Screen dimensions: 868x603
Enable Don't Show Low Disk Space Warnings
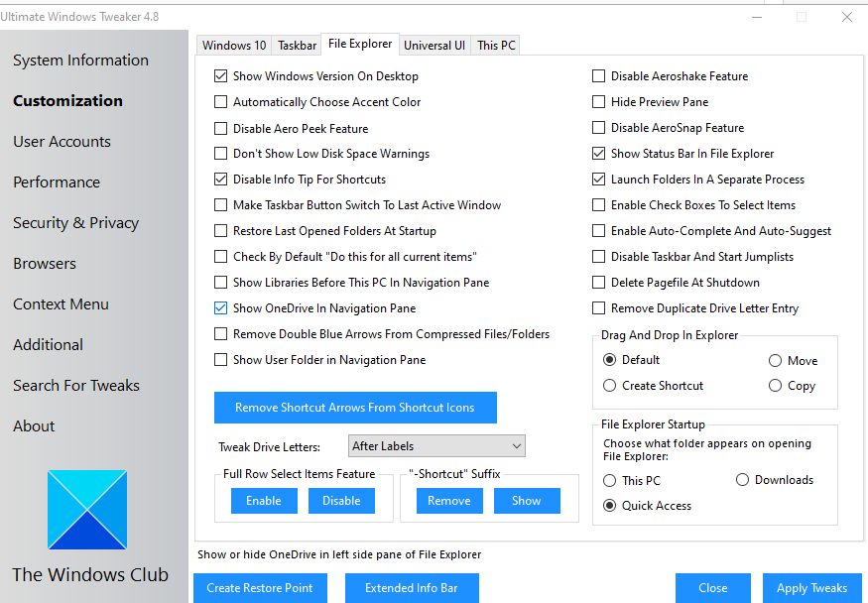(221, 154)
